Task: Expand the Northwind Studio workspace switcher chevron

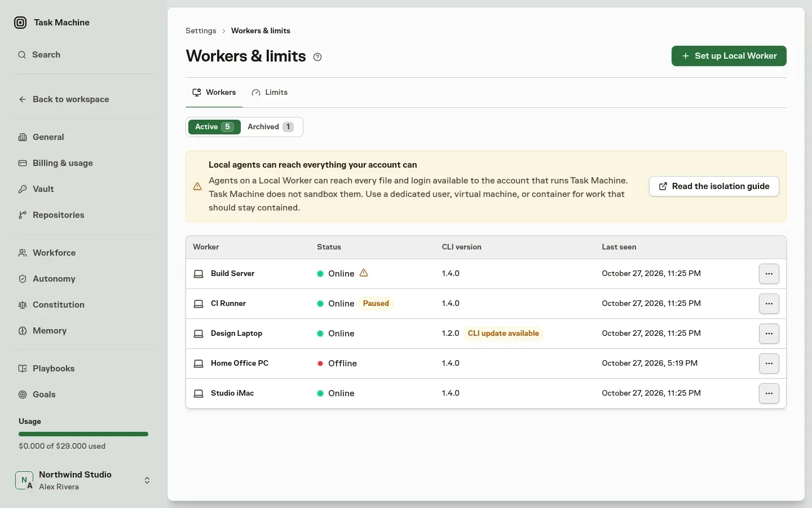Action: pyautogui.click(x=147, y=480)
